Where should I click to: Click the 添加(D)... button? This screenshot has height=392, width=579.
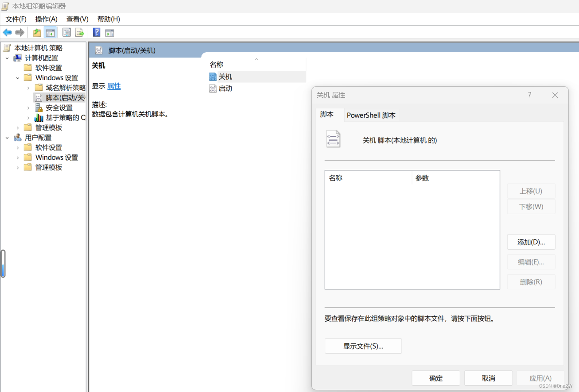[531, 242]
